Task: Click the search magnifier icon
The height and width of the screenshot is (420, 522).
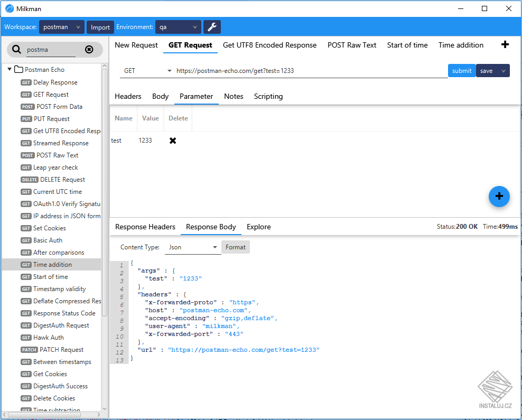Action: [16, 49]
